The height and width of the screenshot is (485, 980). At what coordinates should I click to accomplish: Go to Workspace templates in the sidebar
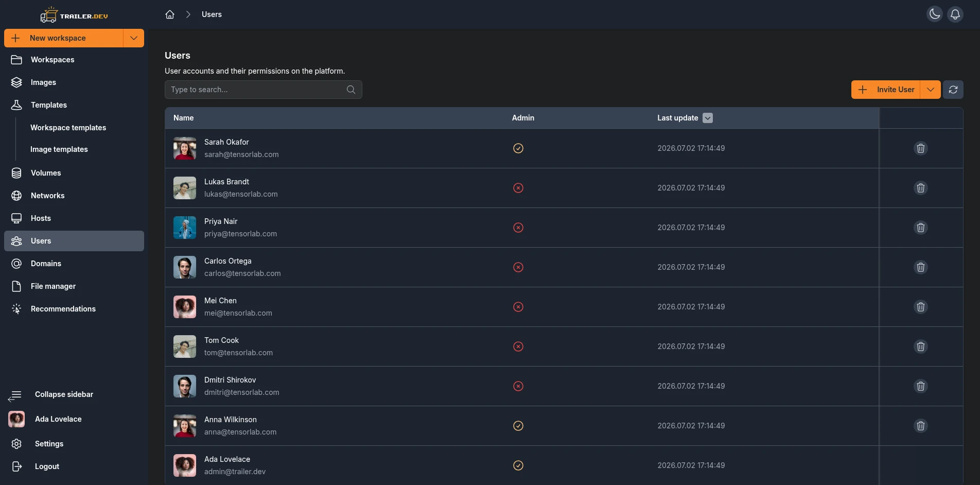68,128
